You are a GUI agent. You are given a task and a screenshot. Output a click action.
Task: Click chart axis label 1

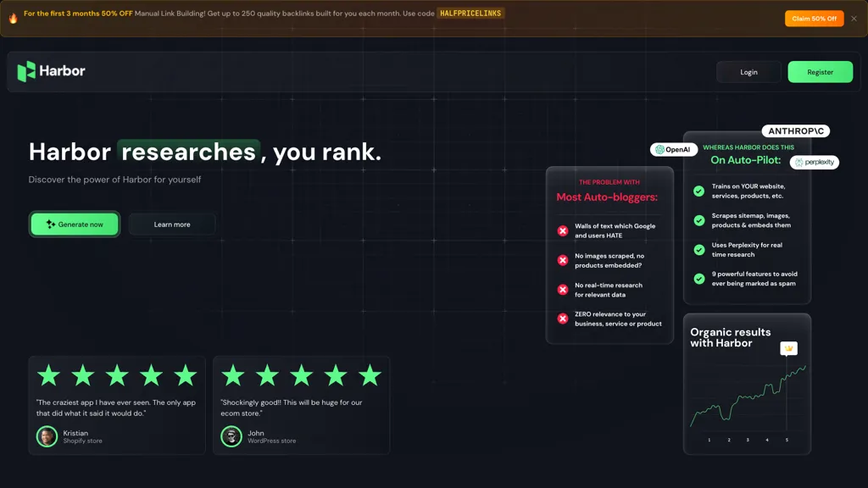[x=709, y=440]
